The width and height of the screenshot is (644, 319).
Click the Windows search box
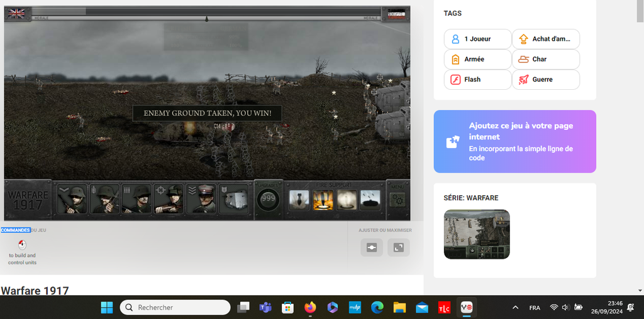coord(175,307)
